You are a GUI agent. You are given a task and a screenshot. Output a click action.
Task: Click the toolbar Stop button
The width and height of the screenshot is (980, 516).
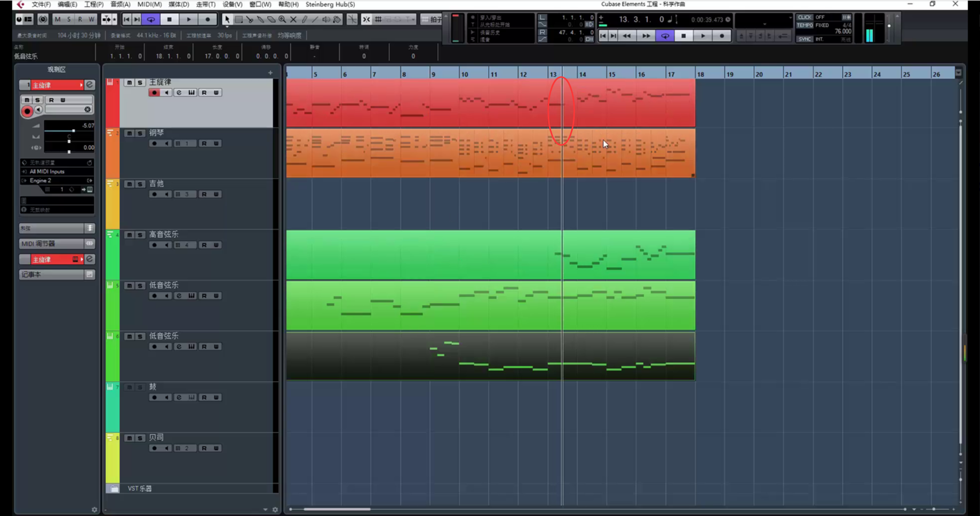pos(169,19)
